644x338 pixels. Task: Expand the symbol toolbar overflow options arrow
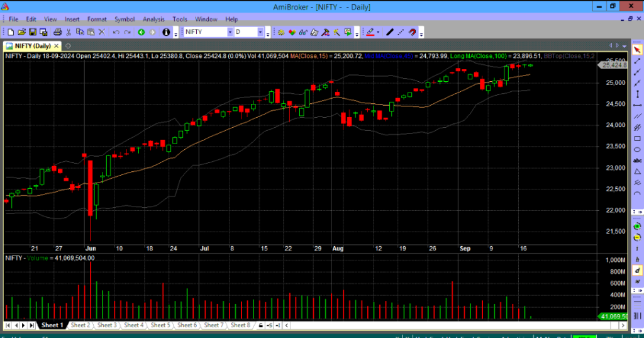[268, 33]
